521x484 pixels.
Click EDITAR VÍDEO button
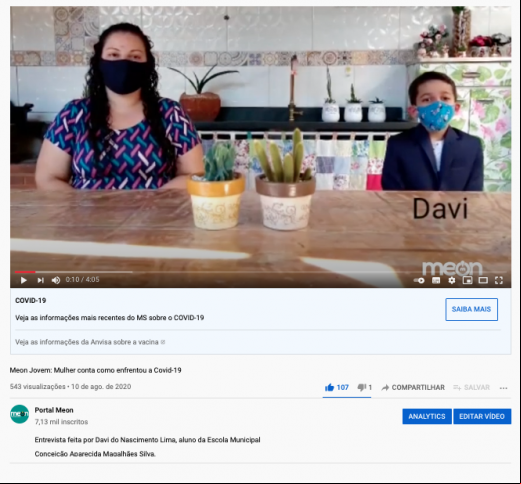click(482, 416)
